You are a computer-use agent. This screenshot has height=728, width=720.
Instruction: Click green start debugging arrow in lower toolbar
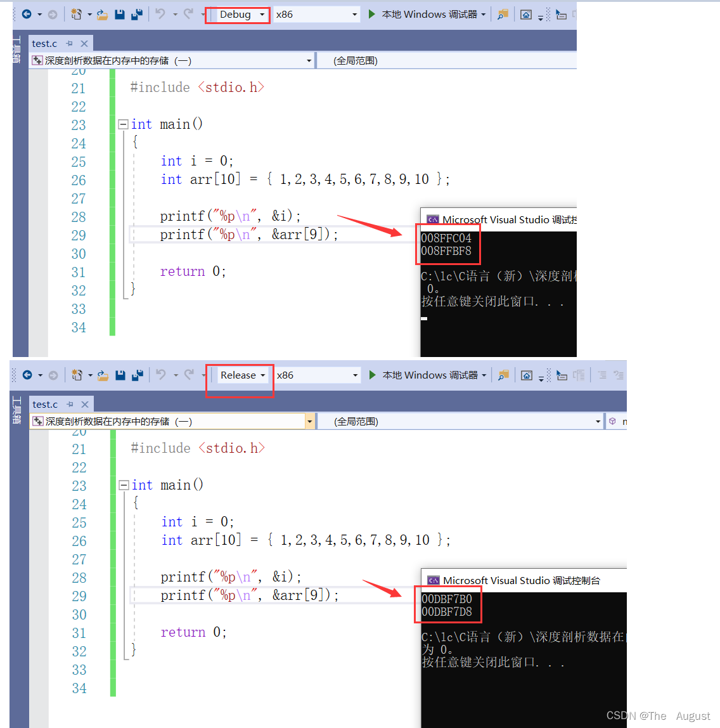tap(372, 375)
